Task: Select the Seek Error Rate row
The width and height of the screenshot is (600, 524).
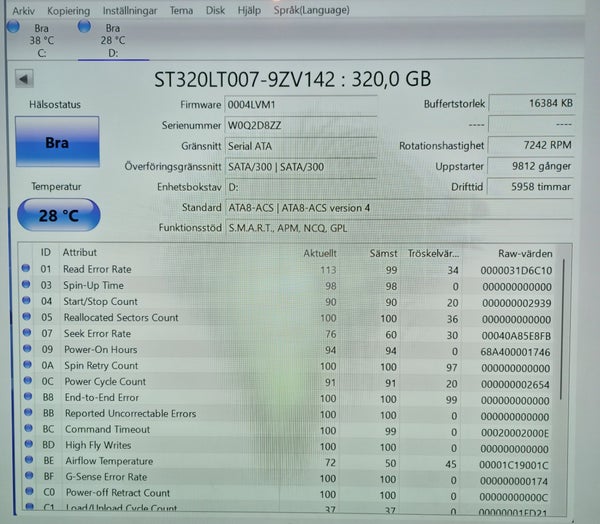Action: (x=291, y=334)
